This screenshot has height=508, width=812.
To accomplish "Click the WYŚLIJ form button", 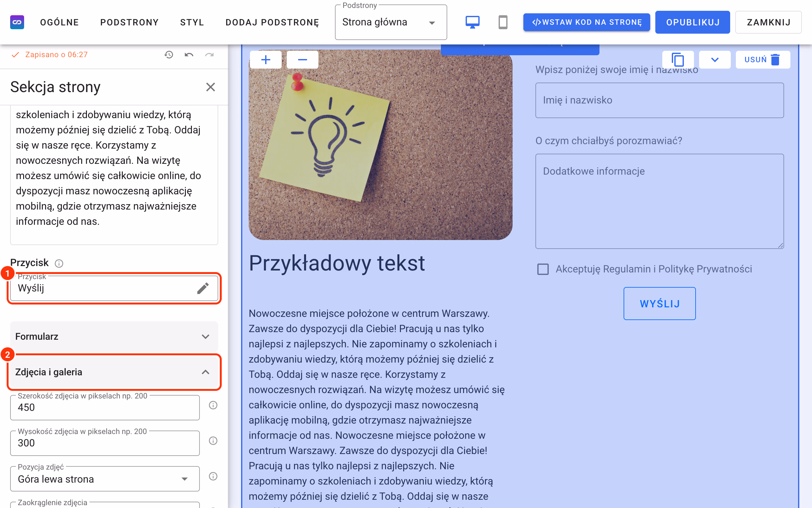I will (x=660, y=304).
